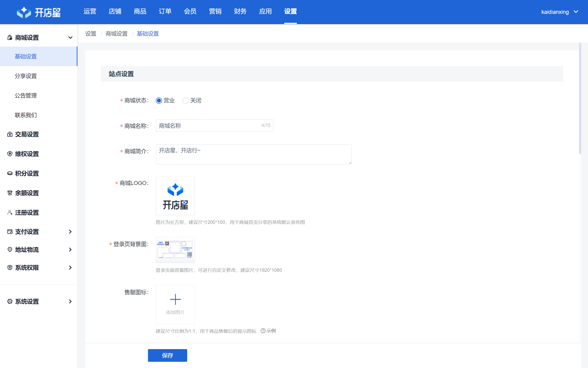Screen dimensions: 588x368
Task: Click the 注册设置 user icon
Action: [10, 213]
